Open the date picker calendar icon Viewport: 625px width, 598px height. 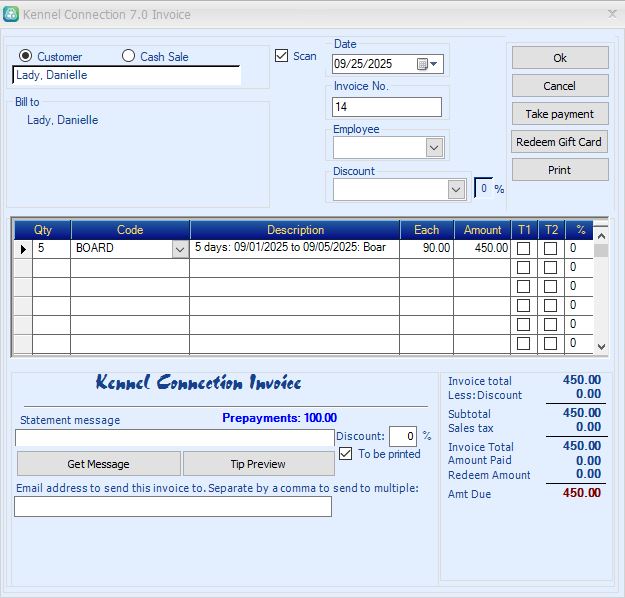(422, 64)
